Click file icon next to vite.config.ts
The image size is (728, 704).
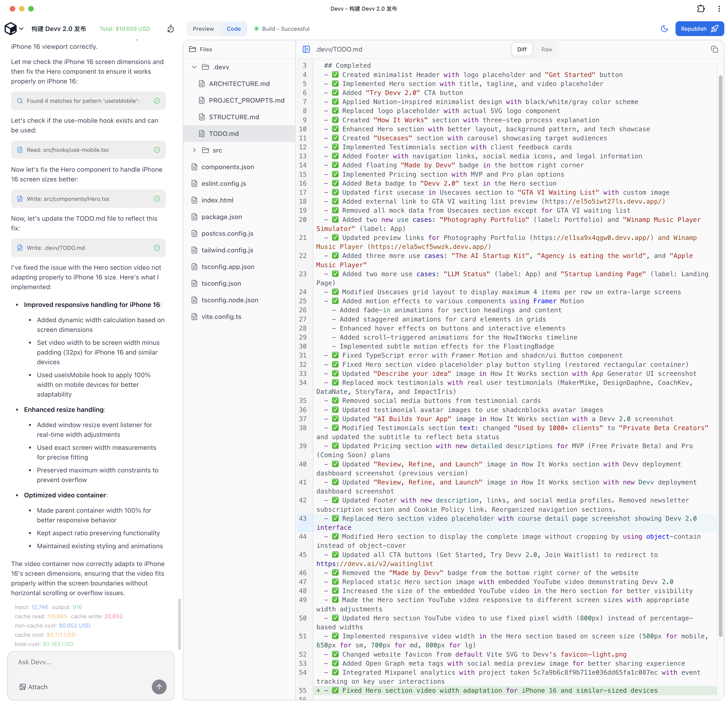click(x=194, y=316)
